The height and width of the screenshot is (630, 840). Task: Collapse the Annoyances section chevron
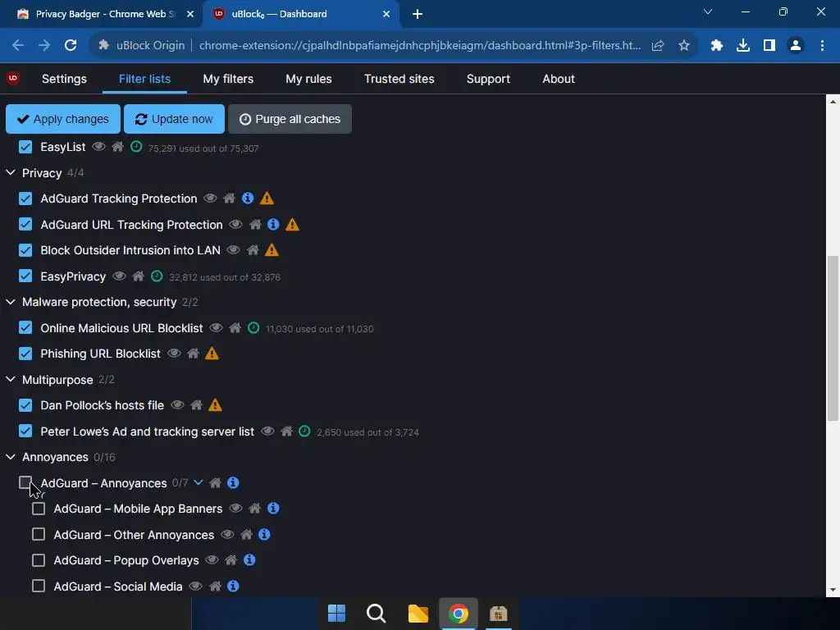point(11,456)
